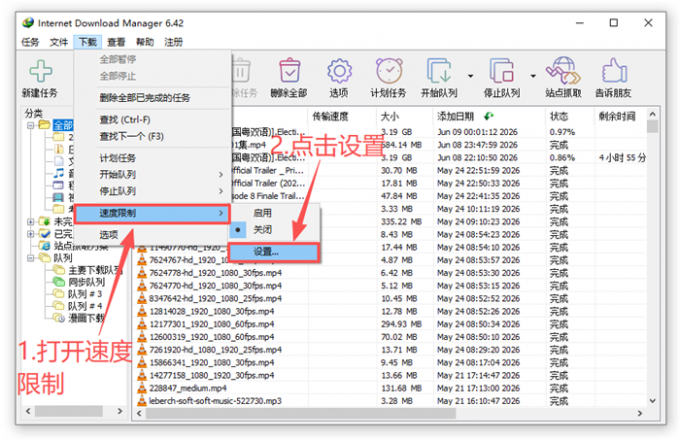Select 删除全部已完成的任务 menu entry
Viewport: 680px width, 440px height.
[x=144, y=98]
